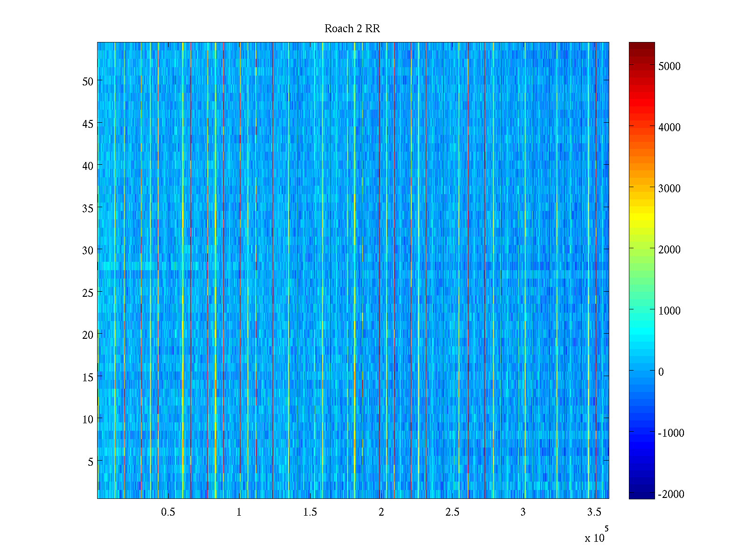Image resolution: width=747 pixels, height=560 pixels.
Task: Select the colorbar tick label 3000
Action: [x=669, y=189]
